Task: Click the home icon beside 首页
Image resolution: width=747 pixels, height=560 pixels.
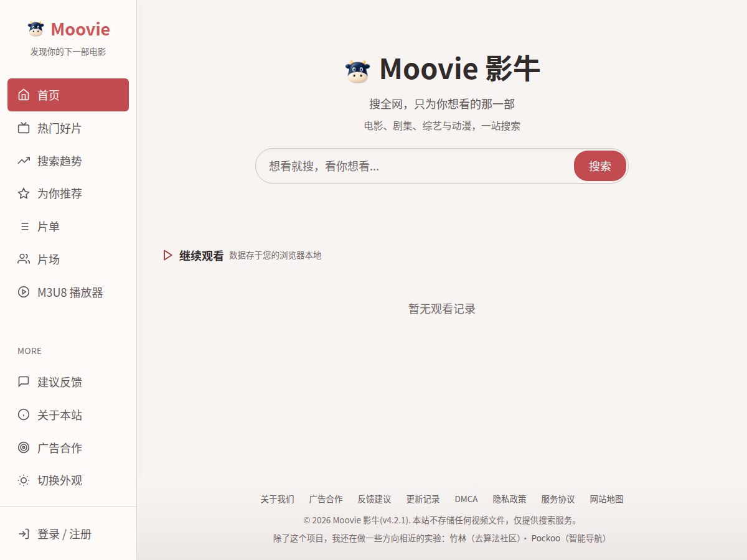Action: (x=24, y=95)
